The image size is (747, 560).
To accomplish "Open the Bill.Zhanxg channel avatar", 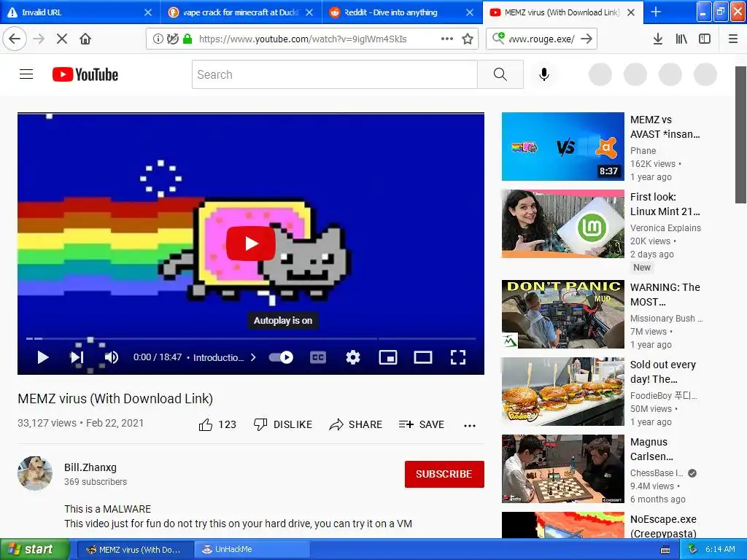I will 35,473.
